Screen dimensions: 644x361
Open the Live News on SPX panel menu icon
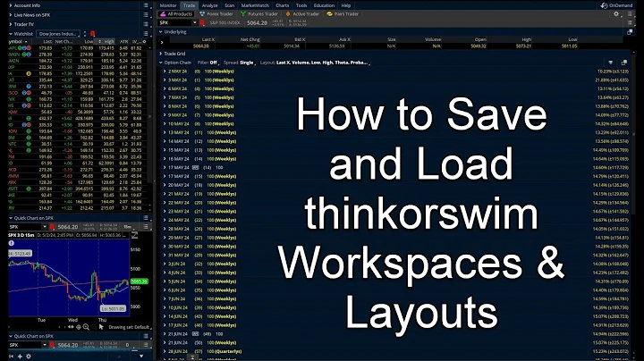146,15
